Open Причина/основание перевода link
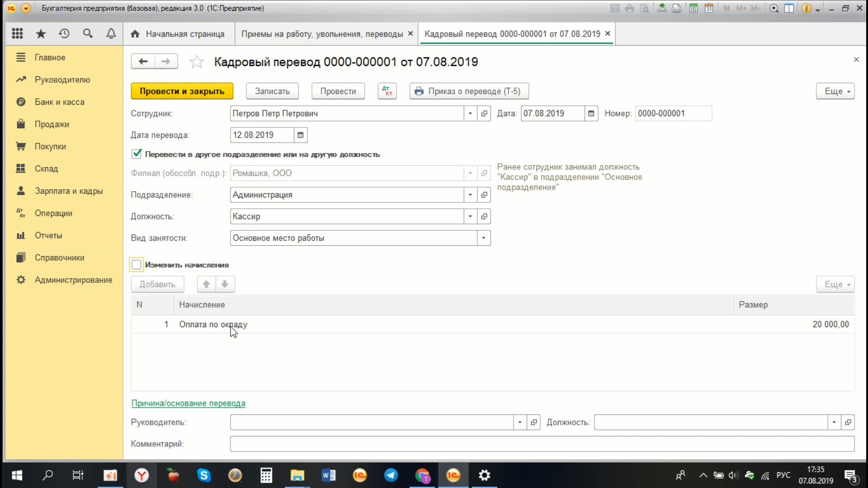 pos(188,403)
